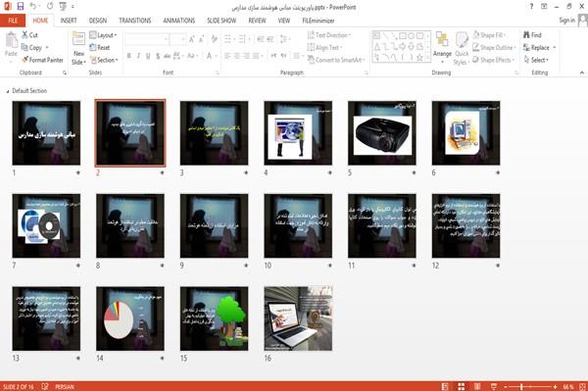588x391 pixels.
Task: Click fit slide to window icon
Action: pyautogui.click(x=582, y=386)
